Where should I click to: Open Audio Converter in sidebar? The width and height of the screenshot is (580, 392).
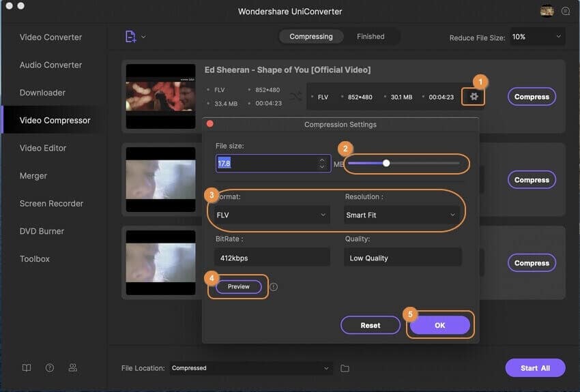[x=50, y=65]
